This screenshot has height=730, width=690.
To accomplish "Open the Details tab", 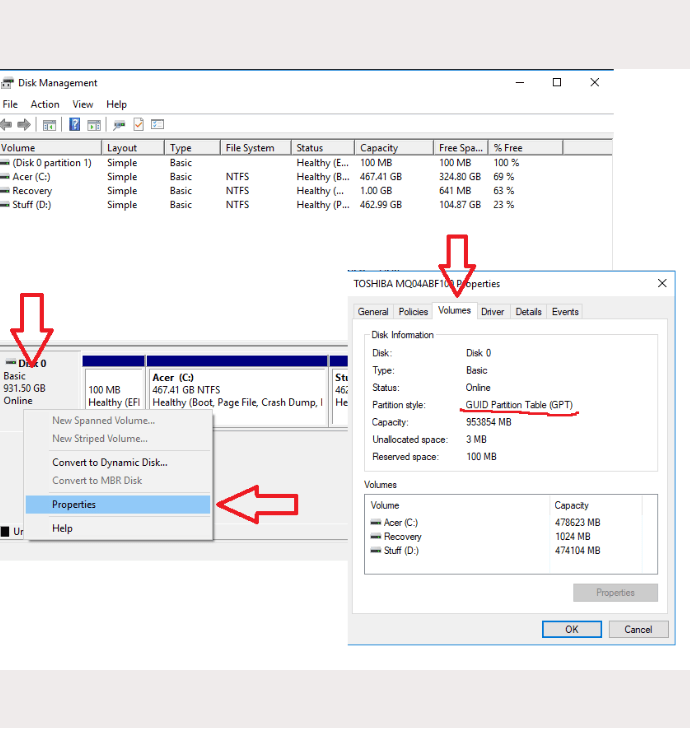I will [x=528, y=311].
